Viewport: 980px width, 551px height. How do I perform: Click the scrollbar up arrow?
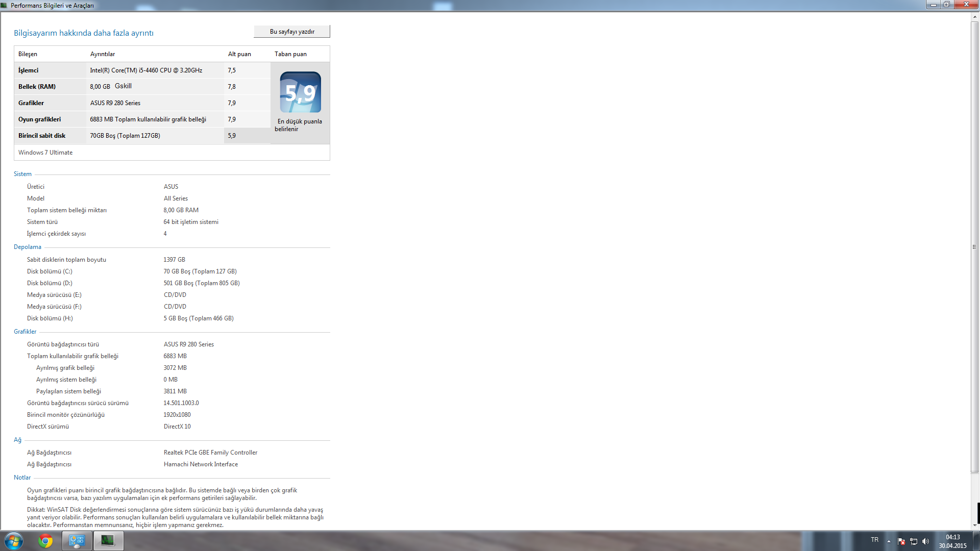point(975,17)
